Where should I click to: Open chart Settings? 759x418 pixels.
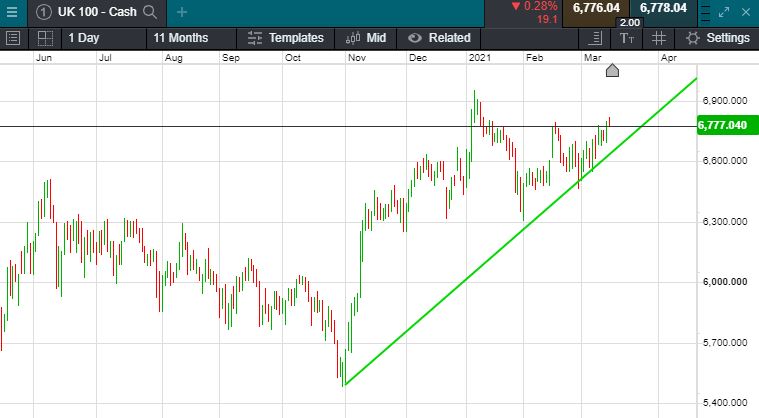(718, 38)
